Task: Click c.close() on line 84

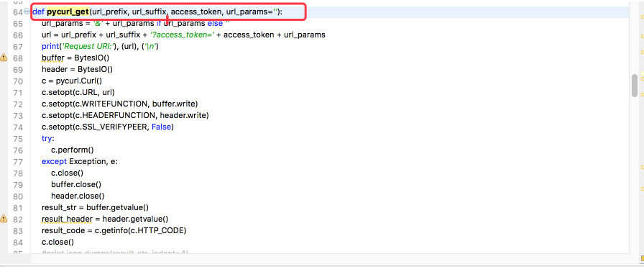Action: (x=58, y=243)
